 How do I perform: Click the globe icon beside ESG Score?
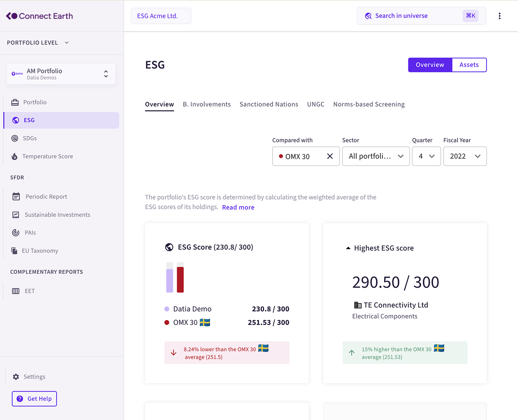tap(169, 247)
